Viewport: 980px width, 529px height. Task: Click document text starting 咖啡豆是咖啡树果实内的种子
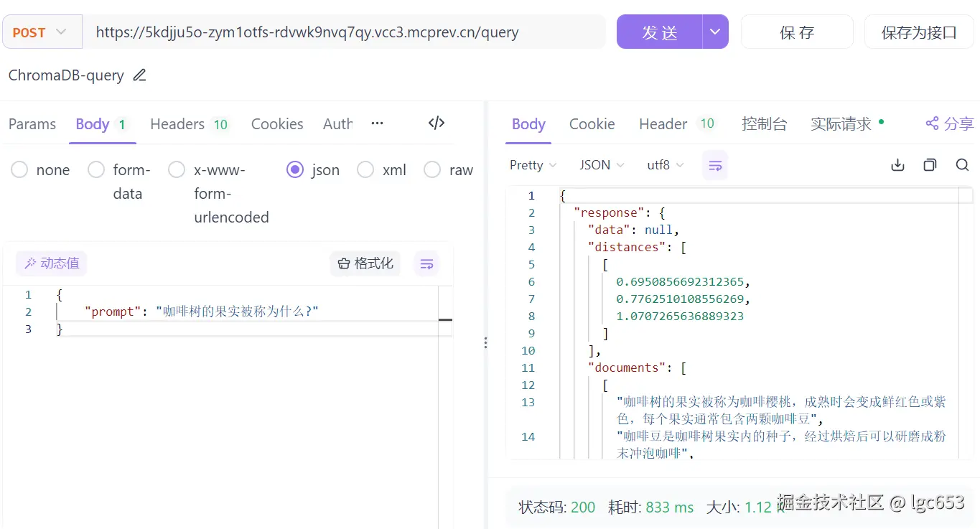(x=781, y=444)
